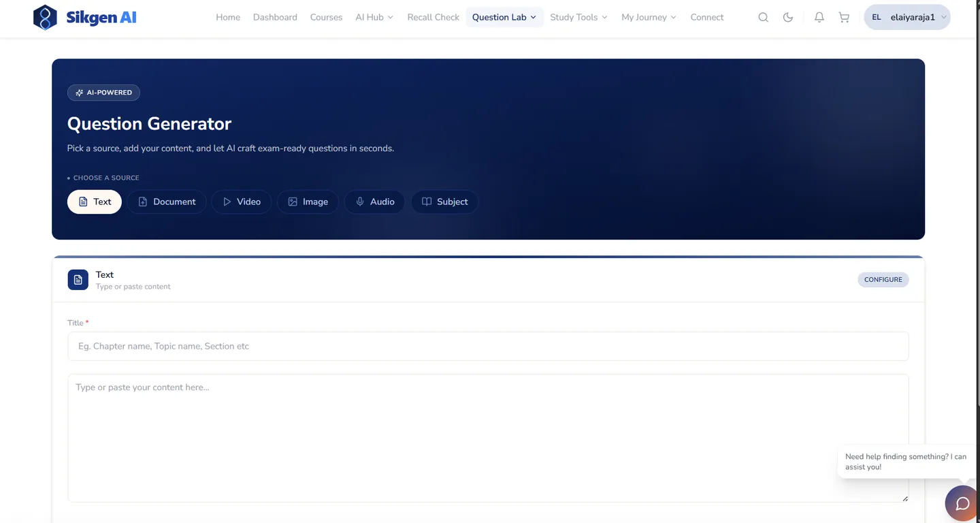Open the chat assistant bubble icon

[962, 504]
